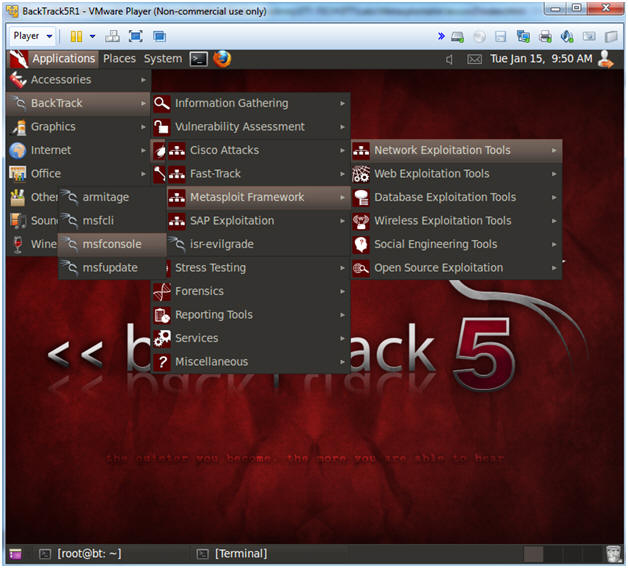The image size is (628, 568).
Task: Open the Player menu dropdown
Action: [x=33, y=36]
